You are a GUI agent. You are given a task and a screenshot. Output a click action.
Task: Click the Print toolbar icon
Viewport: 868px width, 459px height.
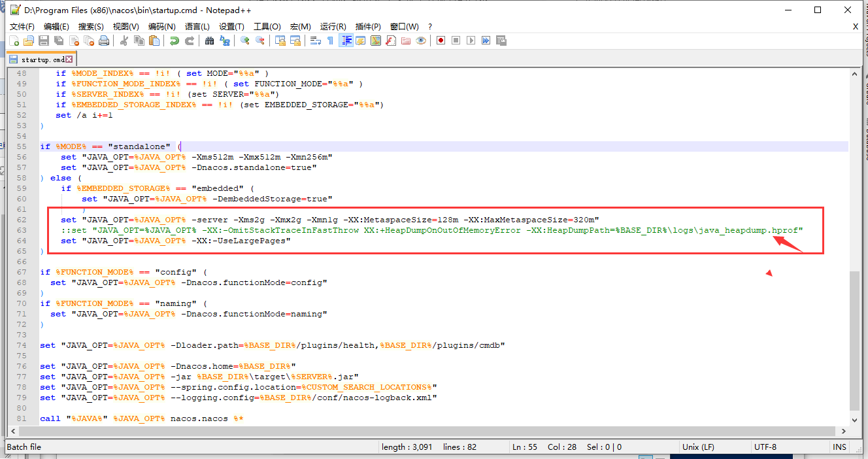point(103,41)
